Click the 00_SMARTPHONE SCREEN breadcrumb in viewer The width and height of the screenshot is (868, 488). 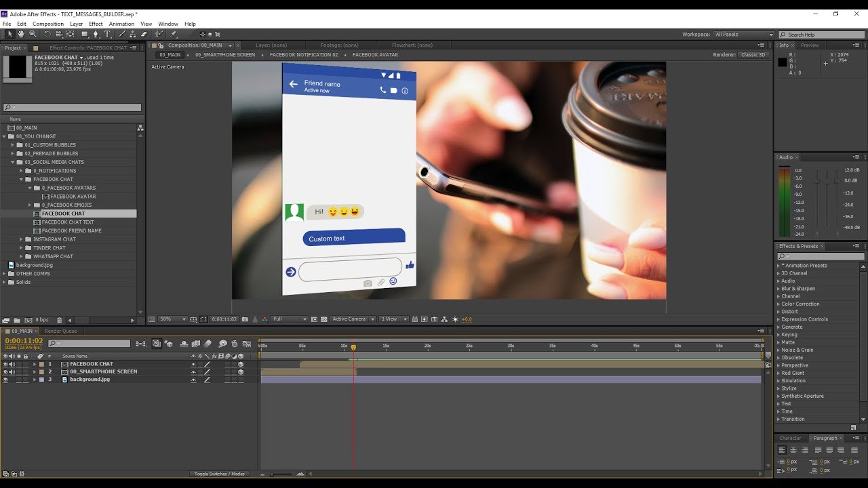tap(225, 55)
